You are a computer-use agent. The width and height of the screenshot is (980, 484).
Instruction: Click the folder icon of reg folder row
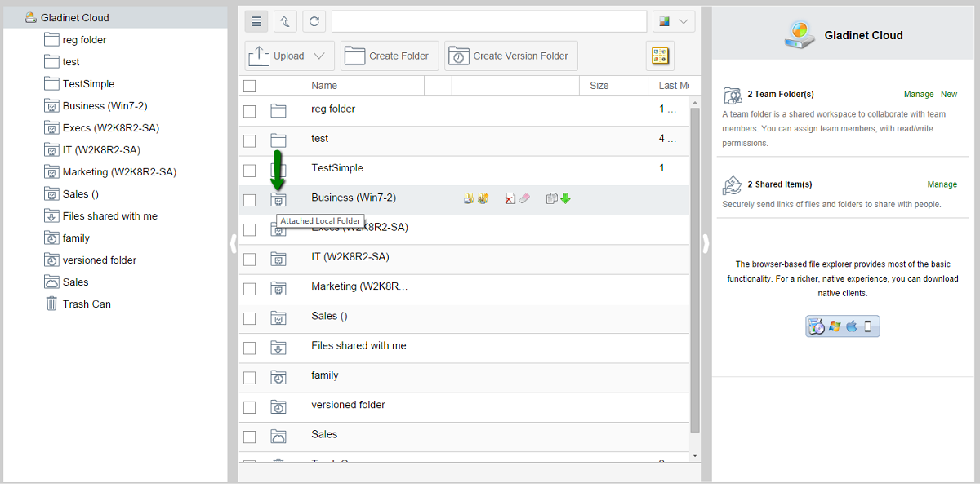278,110
